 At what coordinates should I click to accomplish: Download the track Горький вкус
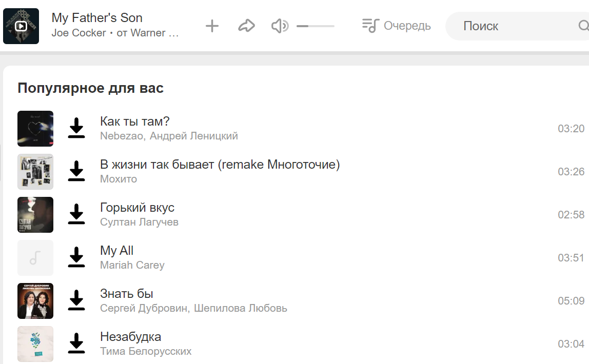coord(76,214)
